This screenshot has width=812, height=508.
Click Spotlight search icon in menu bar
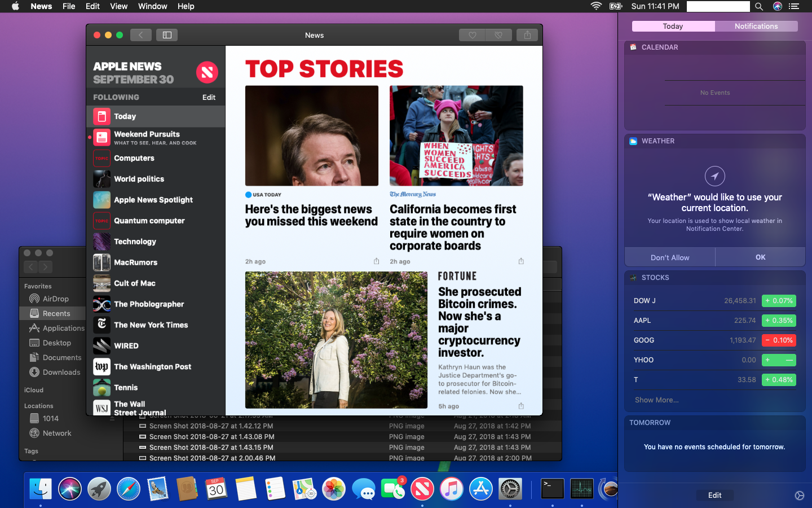pyautogui.click(x=759, y=6)
